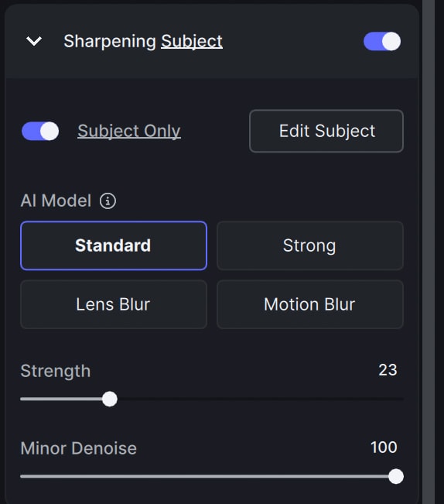Choose the Lens Blur model
The image size is (444, 504).
114,304
